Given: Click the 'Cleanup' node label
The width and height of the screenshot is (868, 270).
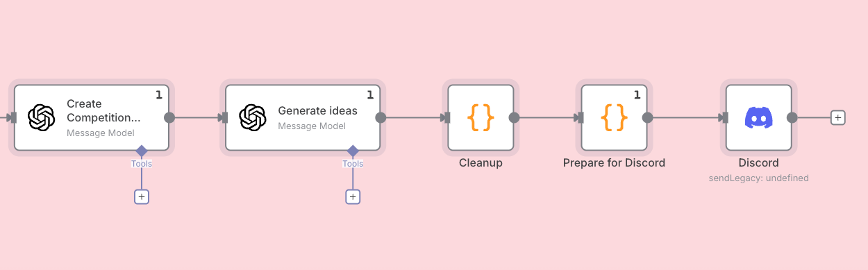Looking at the screenshot, I should coord(481,163).
